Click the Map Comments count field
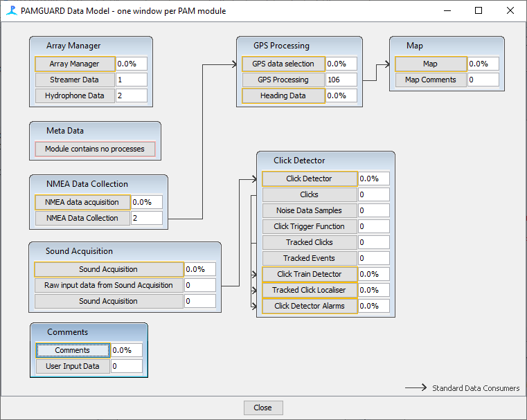Viewport: 527px width, 420px height. [x=483, y=80]
